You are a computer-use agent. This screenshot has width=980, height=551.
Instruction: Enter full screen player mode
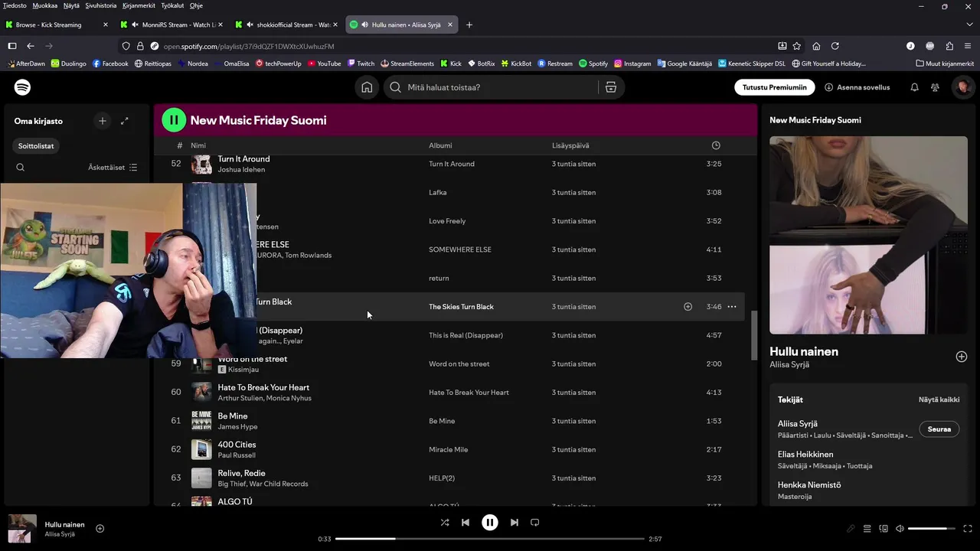click(968, 529)
